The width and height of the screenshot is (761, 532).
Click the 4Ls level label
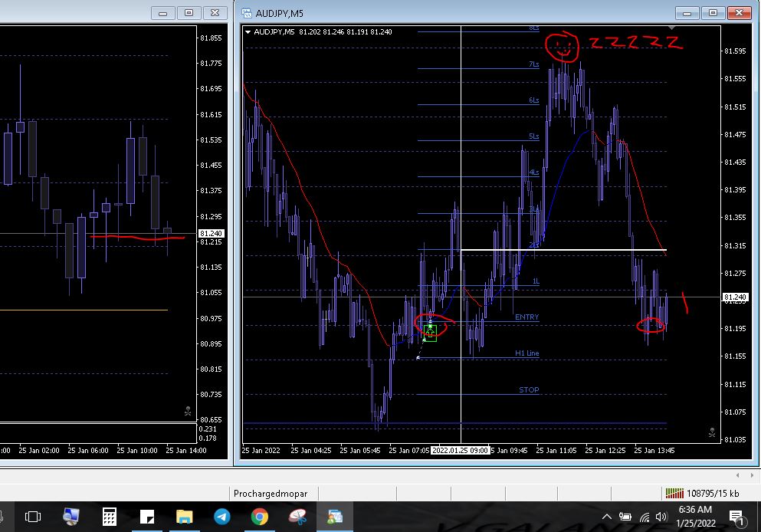[534, 172]
